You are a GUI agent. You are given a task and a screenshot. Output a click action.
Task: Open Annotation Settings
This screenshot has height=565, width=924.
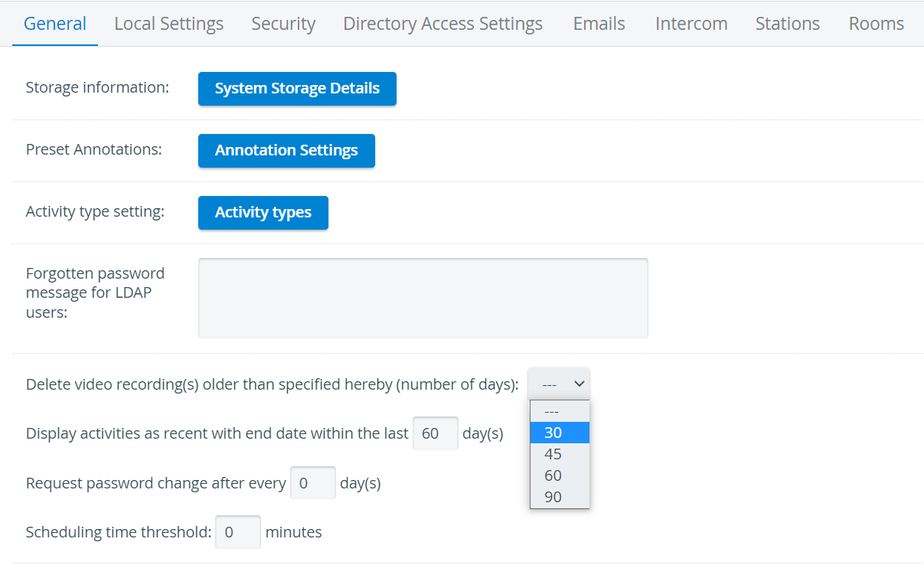click(x=286, y=151)
